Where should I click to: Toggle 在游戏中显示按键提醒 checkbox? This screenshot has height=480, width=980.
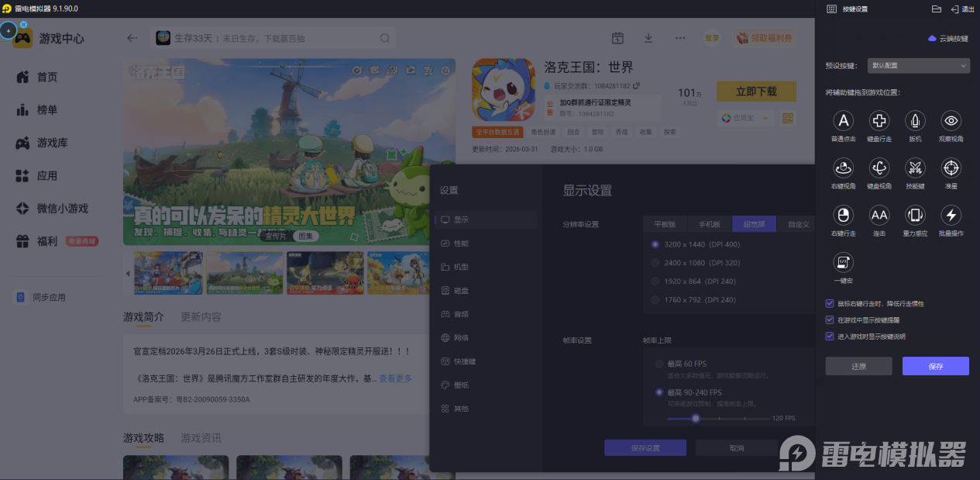click(x=830, y=319)
